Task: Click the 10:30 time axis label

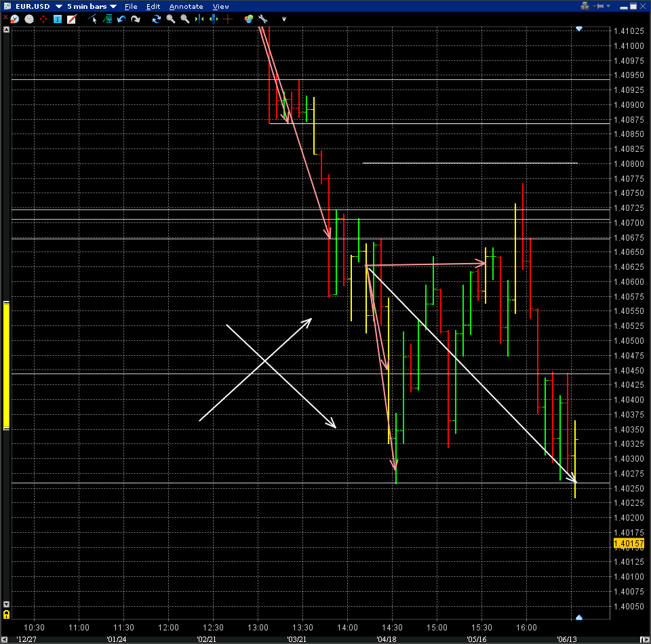Action: pyautogui.click(x=34, y=628)
